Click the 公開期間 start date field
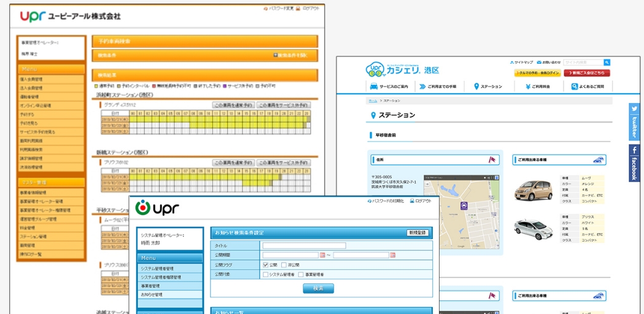Screen dimensions: 644x314 (290, 255)
